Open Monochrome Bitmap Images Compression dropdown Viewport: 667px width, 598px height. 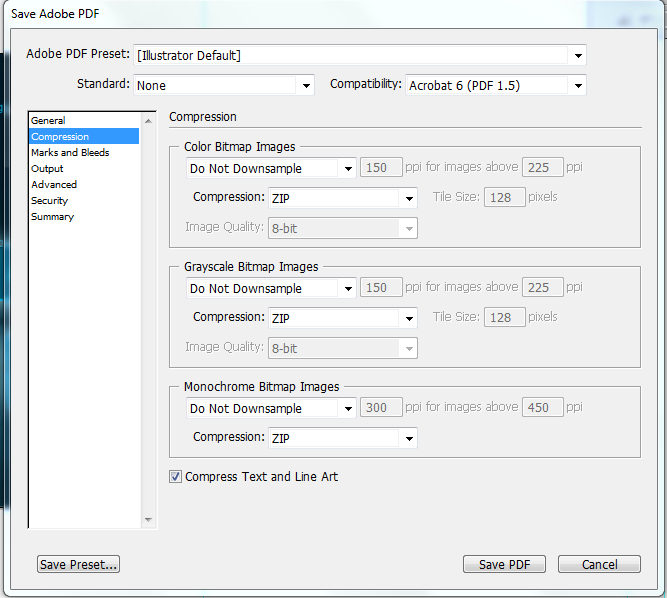coord(342,438)
